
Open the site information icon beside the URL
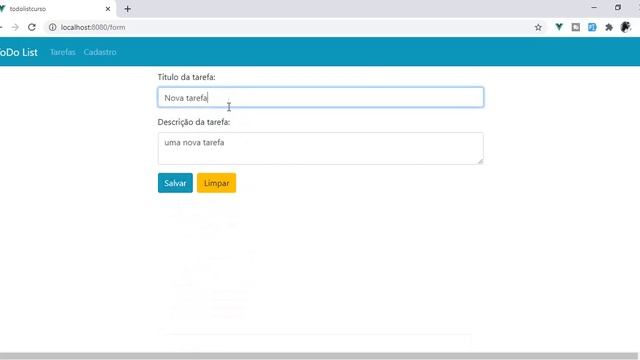coord(53,27)
